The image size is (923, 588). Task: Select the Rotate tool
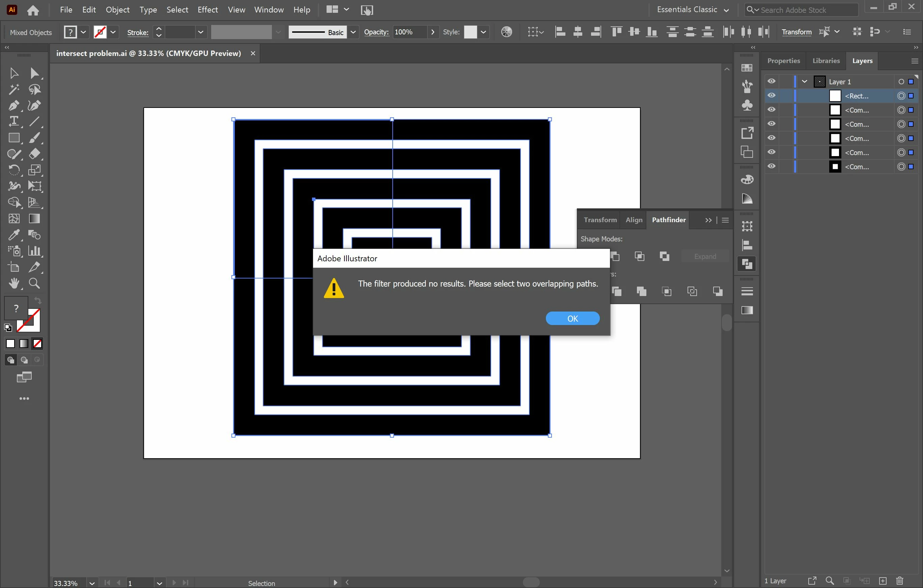(14, 170)
